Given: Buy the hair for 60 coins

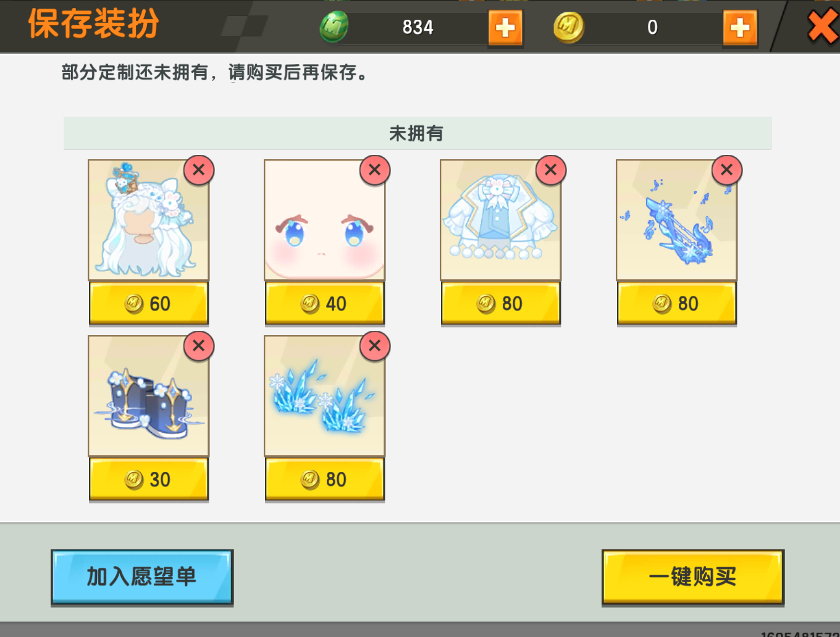Looking at the screenshot, I should [x=149, y=303].
